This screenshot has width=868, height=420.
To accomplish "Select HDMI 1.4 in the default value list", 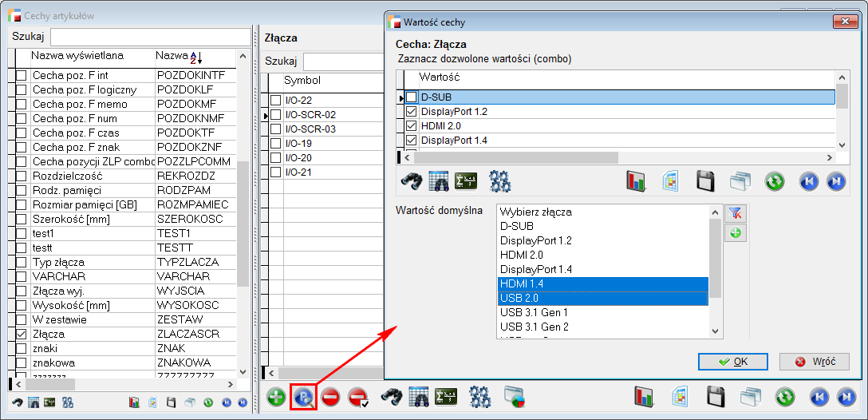I will tap(603, 283).
